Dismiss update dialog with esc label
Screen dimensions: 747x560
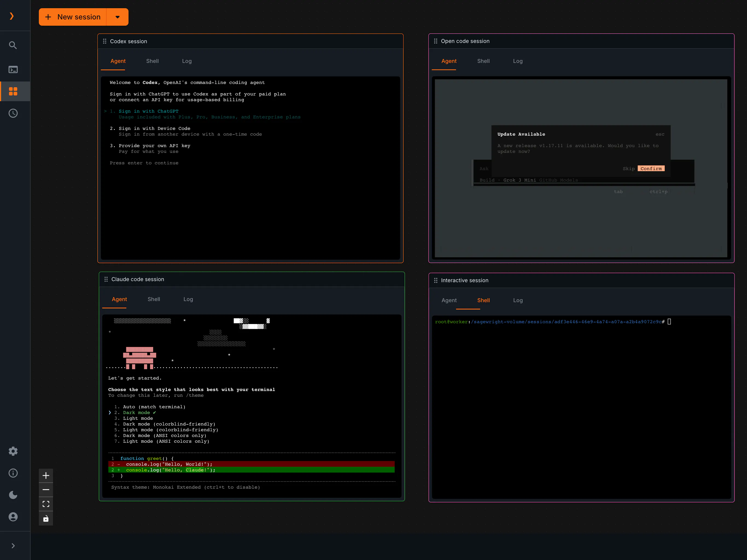click(660, 135)
